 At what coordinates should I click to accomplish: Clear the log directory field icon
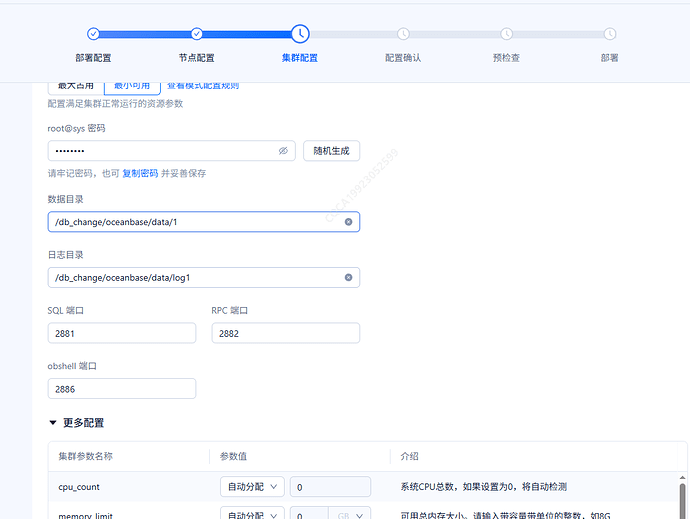pyautogui.click(x=348, y=277)
